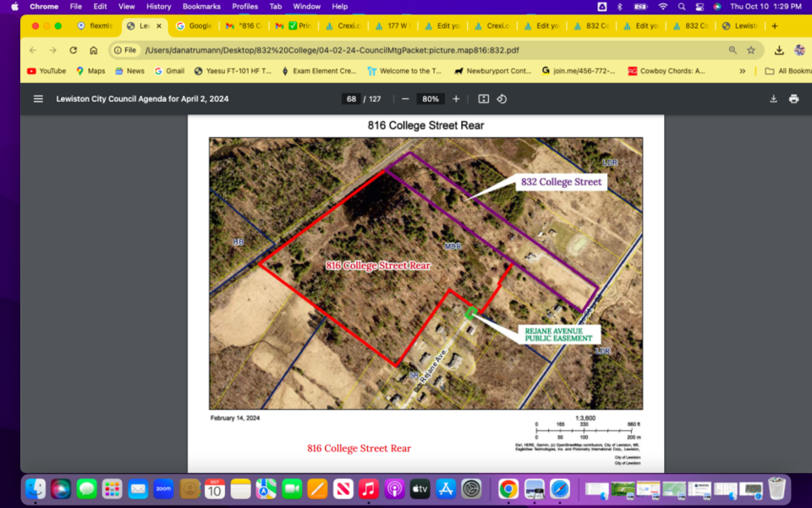Open the Profiles menu
This screenshot has width=812, height=508.
[245, 6]
